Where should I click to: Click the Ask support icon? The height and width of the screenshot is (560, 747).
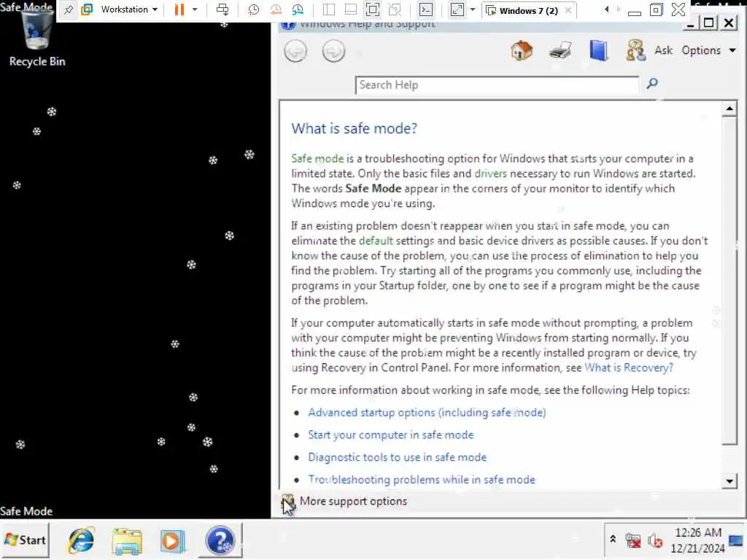636,50
